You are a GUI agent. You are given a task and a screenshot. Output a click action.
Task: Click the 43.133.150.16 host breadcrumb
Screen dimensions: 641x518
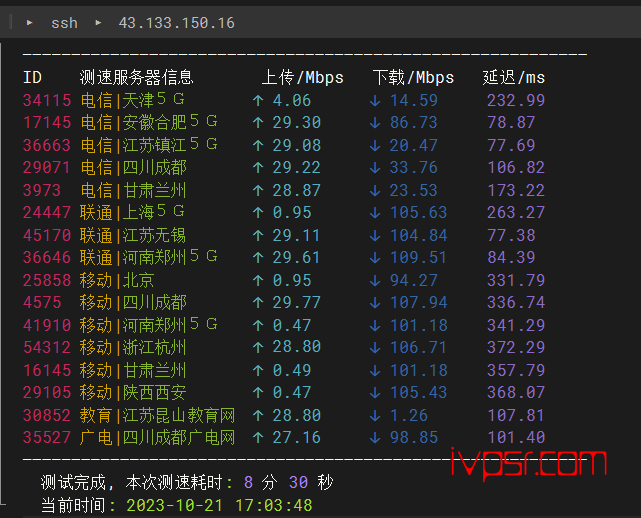pos(177,23)
